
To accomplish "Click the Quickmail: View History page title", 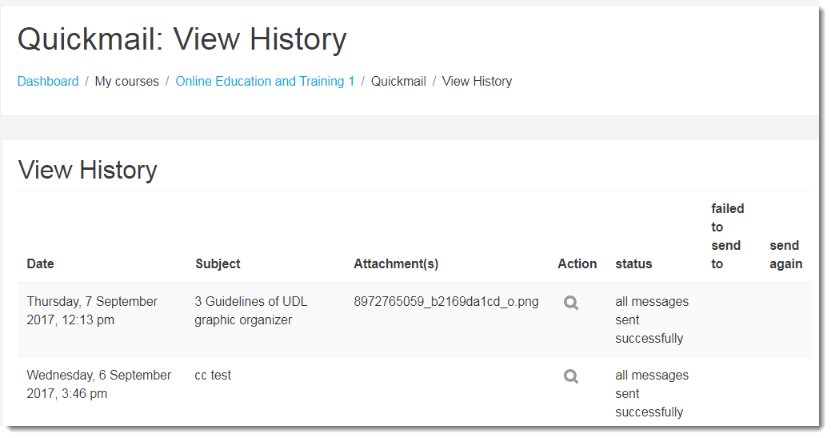I will (182, 39).
